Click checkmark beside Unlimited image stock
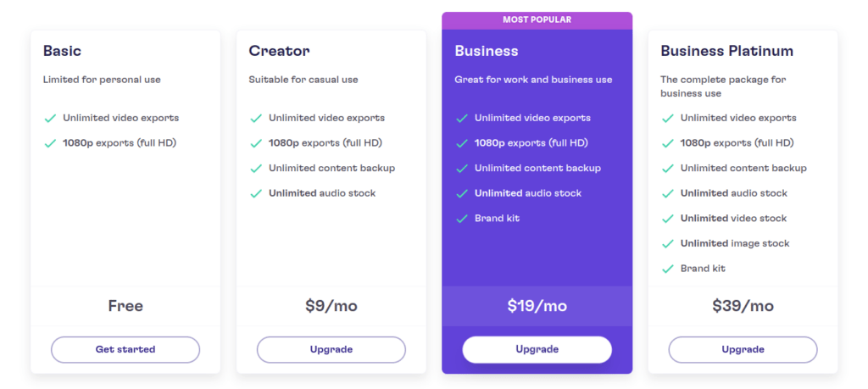Image resolution: width=868 pixels, height=389 pixels. coord(668,243)
